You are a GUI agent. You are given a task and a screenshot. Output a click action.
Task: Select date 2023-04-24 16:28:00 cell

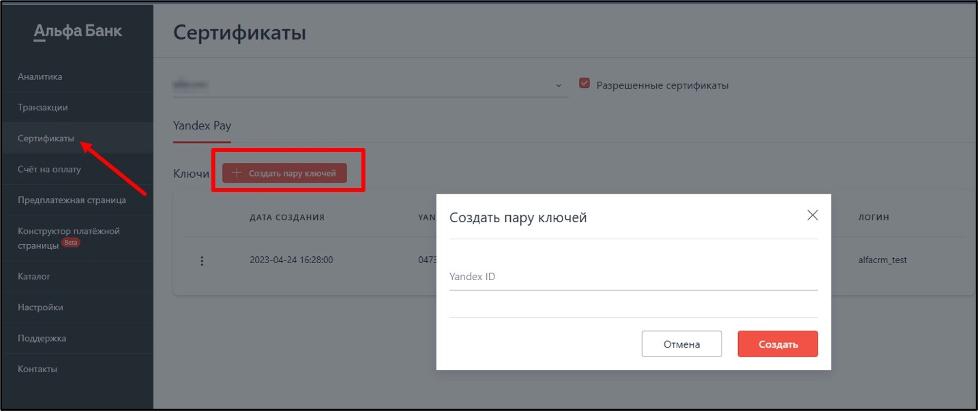[291, 260]
